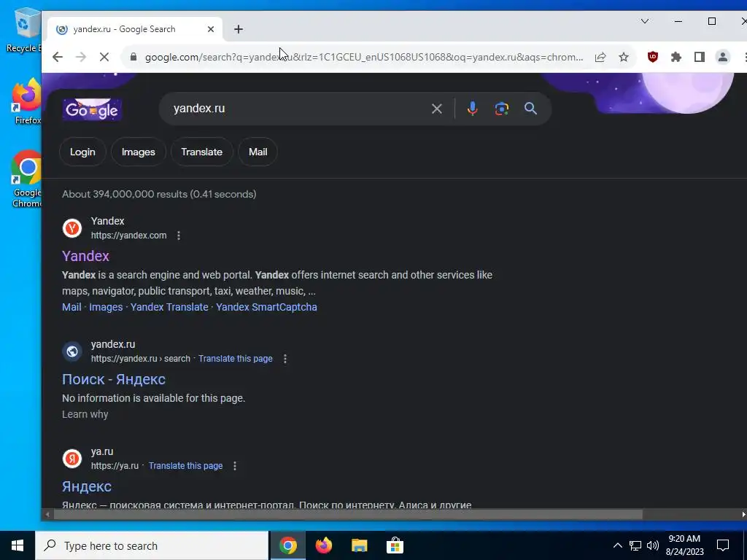Click the browser Back arrow
This screenshot has width=747, height=560.
(58, 57)
